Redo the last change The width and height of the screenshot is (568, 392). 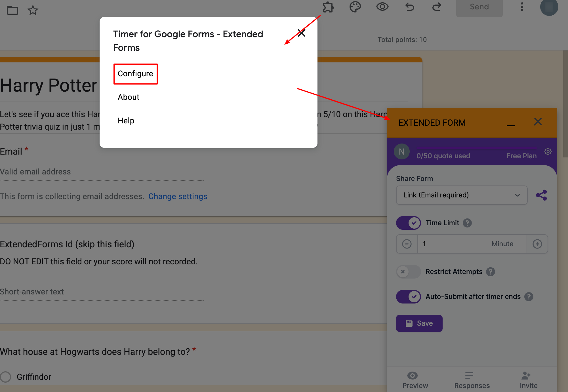[x=437, y=7]
